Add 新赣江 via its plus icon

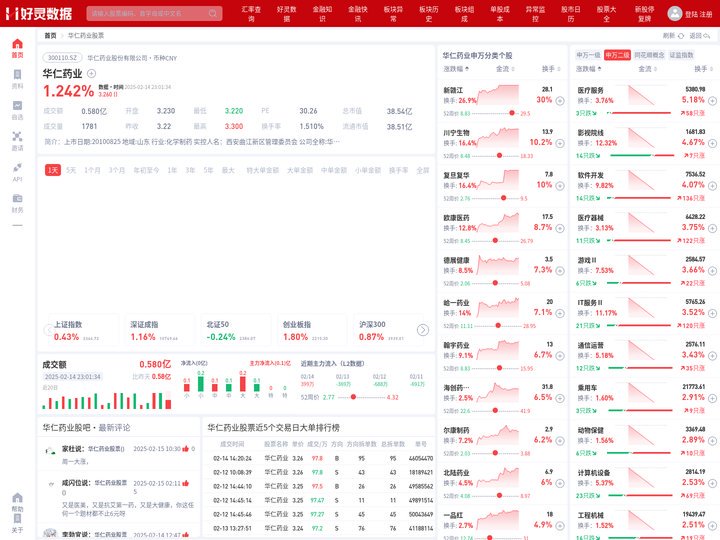coord(560,101)
